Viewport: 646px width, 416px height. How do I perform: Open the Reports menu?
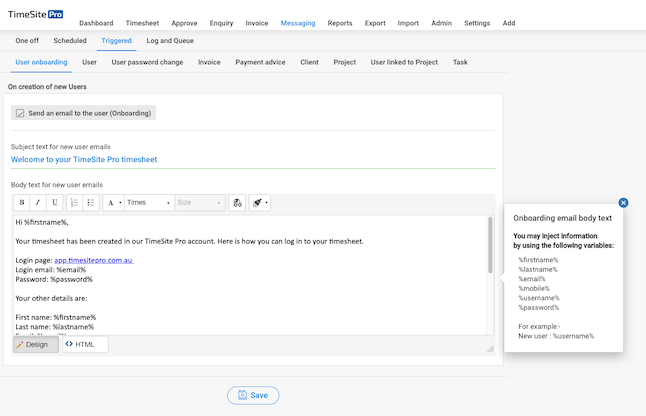[340, 23]
